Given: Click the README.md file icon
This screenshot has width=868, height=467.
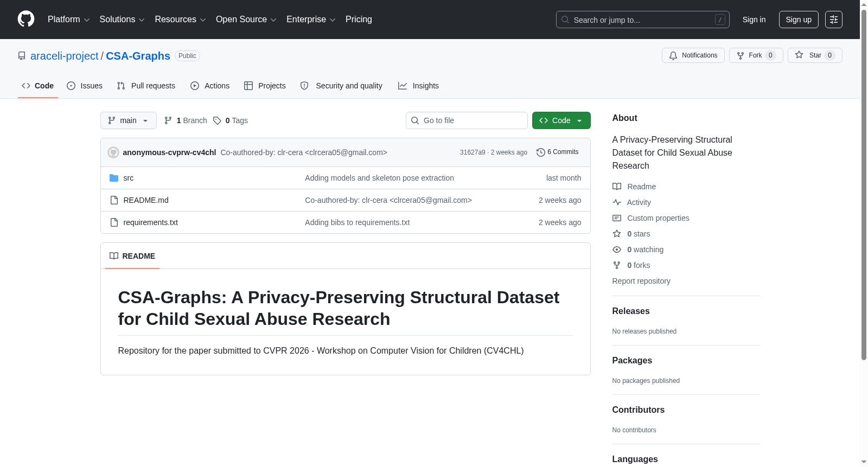Looking at the screenshot, I should [x=114, y=200].
